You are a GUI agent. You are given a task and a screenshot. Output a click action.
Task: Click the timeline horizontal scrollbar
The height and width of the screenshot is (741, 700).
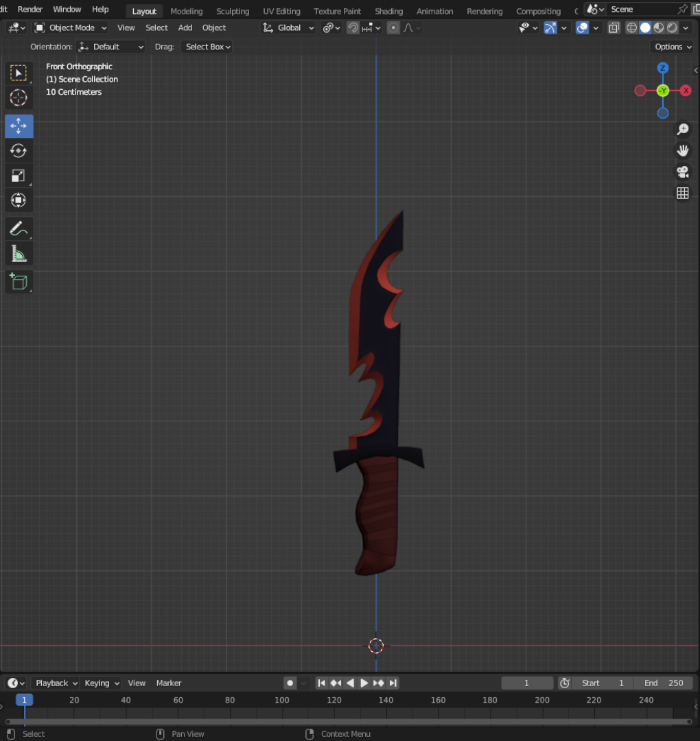pos(349,721)
